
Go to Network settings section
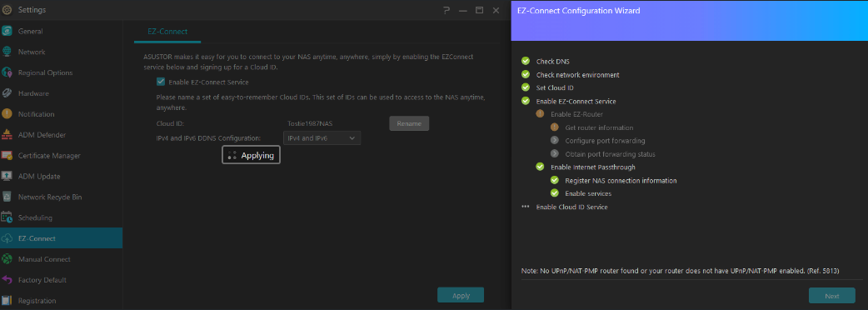click(61, 52)
